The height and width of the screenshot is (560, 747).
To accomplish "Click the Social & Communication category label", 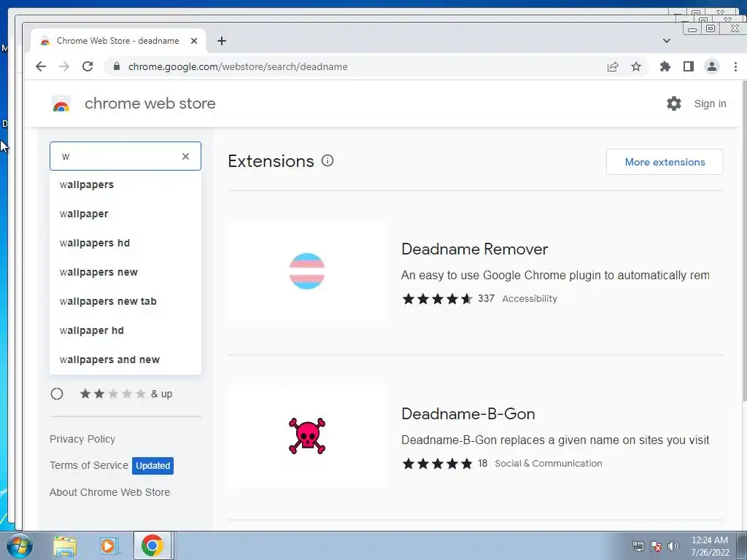I will [x=549, y=463].
